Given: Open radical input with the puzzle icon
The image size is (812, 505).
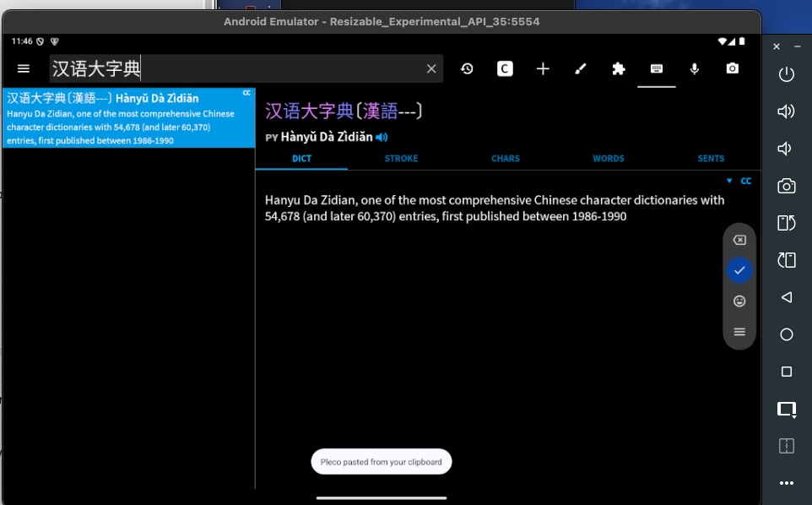Looking at the screenshot, I should pyautogui.click(x=619, y=68).
